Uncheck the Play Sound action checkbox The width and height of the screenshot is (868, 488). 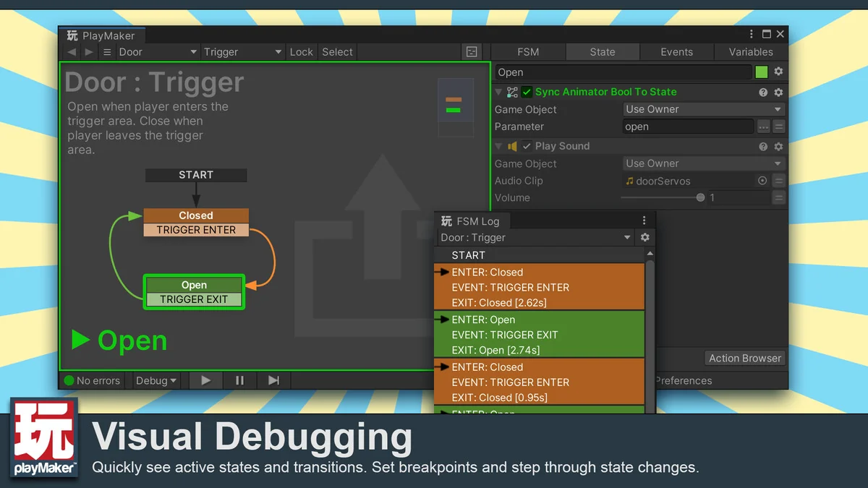[x=527, y=147]
